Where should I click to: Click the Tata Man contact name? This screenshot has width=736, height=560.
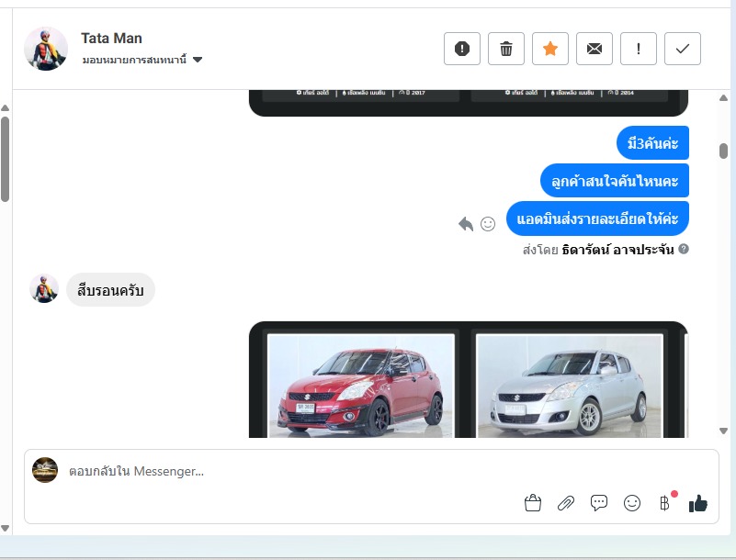[x=111, y=38]
